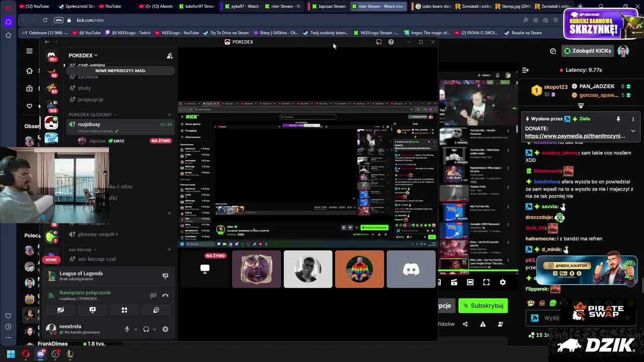Image resolution: width=644 pixels, height=362 pixels.
Task: Click Ustaw status kanału edit link
Action: (x=98, y=131)
